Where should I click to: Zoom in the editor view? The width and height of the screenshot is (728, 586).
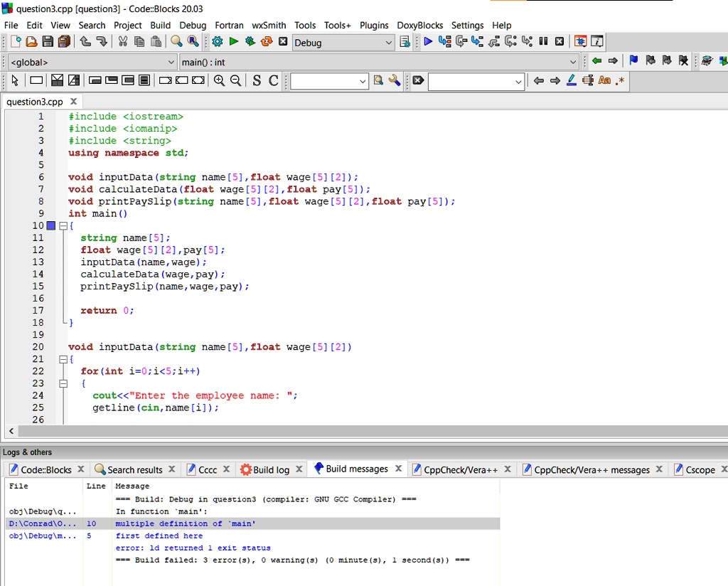[219, 81]
